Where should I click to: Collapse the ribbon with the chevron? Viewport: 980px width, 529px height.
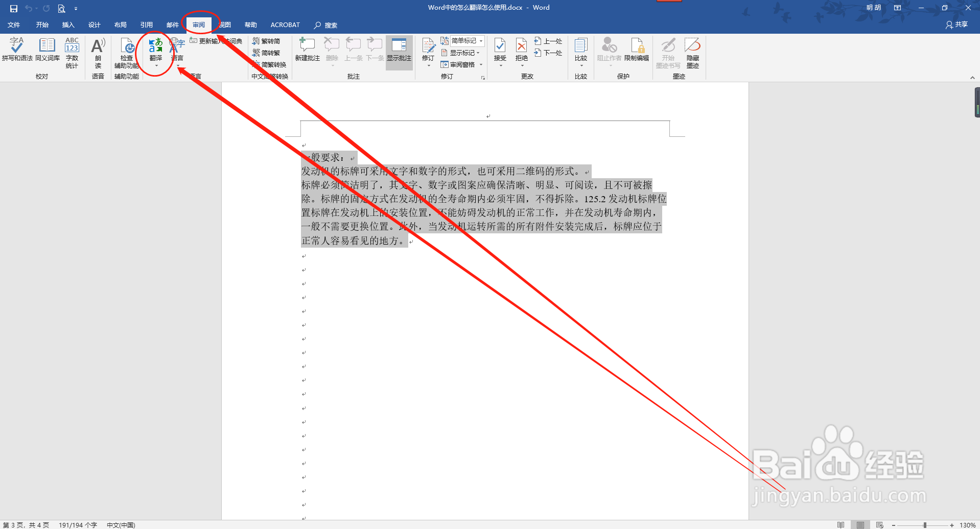pyautogui.click(x=972, y=78)
